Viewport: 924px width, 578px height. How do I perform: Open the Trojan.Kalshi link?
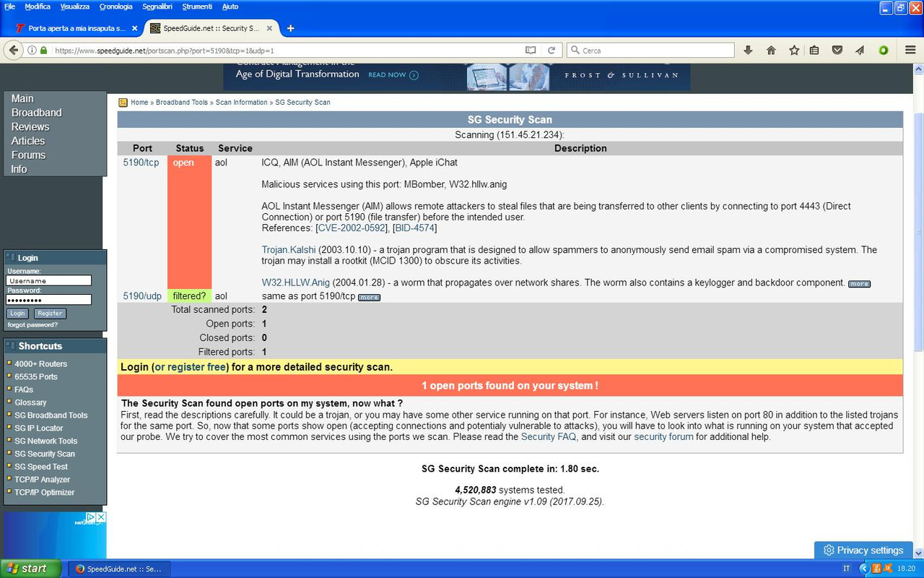[289, 250]
